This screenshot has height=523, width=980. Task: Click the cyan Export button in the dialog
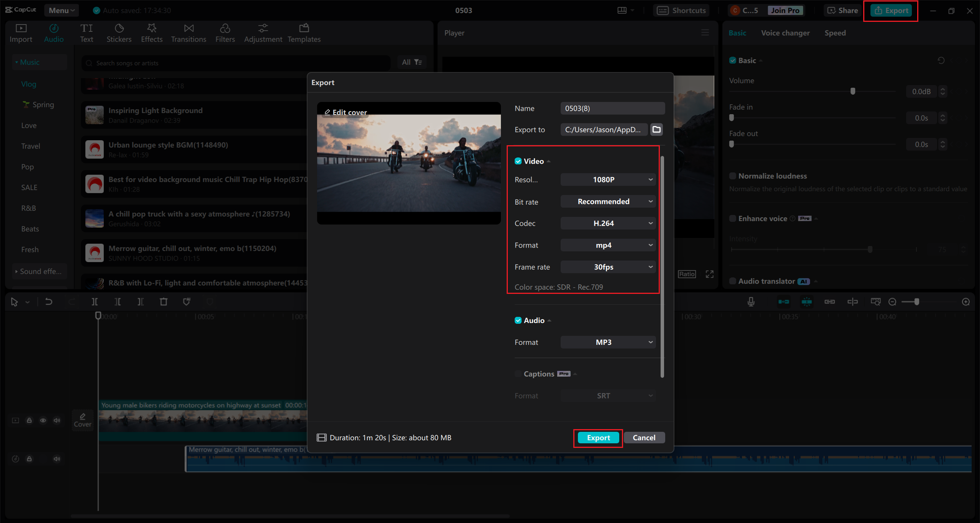[598, 438]
